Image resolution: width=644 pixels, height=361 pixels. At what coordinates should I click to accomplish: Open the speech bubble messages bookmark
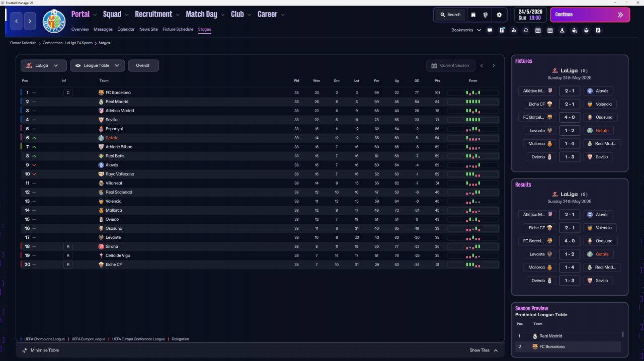coord(490,30)
